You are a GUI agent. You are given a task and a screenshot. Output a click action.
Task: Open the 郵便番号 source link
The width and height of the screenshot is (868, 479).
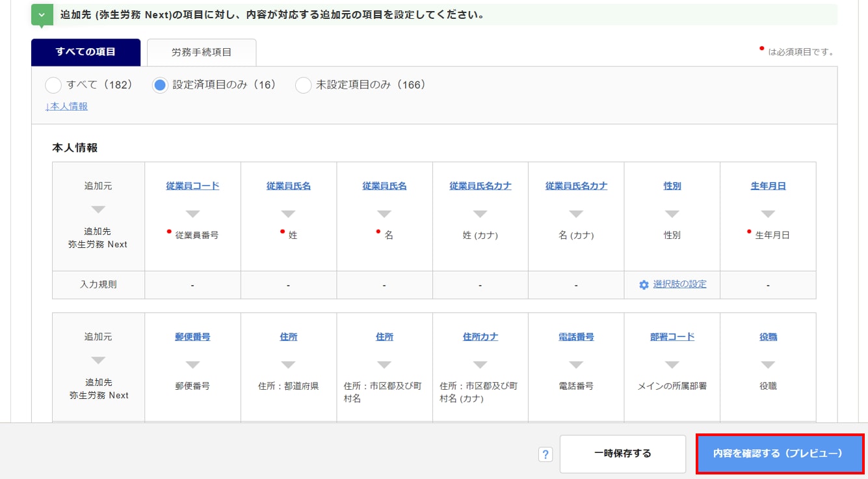pyautogui.click(x=192, y=337)
